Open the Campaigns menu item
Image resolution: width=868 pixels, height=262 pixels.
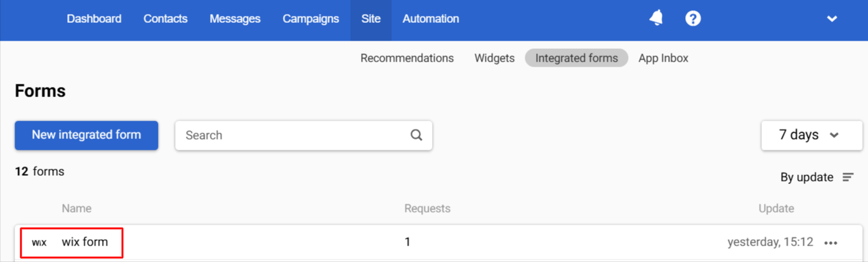pos(311,19)
